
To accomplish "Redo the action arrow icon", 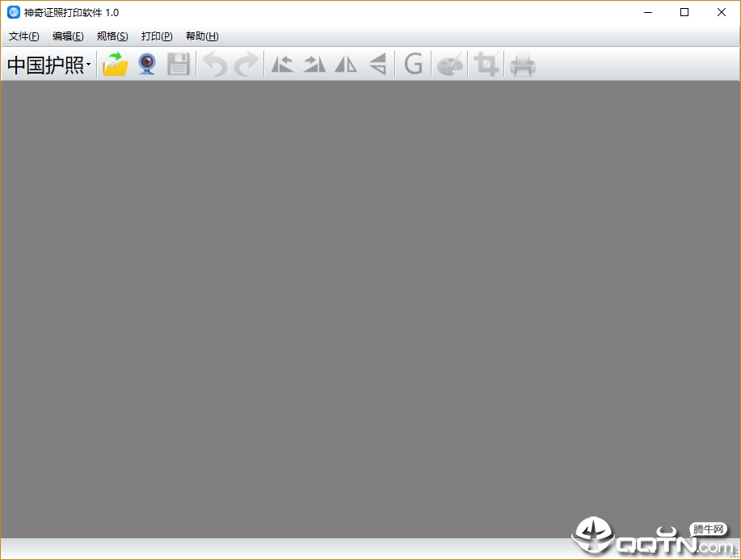I will [246, 65].
